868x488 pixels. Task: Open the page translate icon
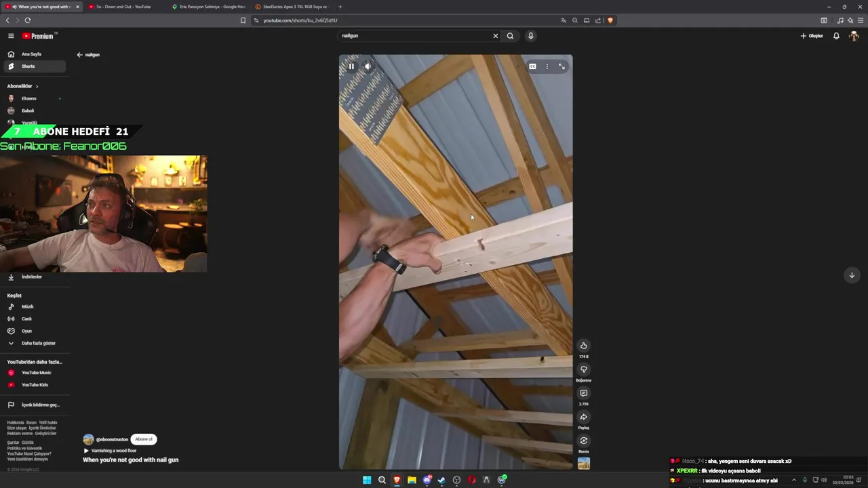click(x=564, y=20)
